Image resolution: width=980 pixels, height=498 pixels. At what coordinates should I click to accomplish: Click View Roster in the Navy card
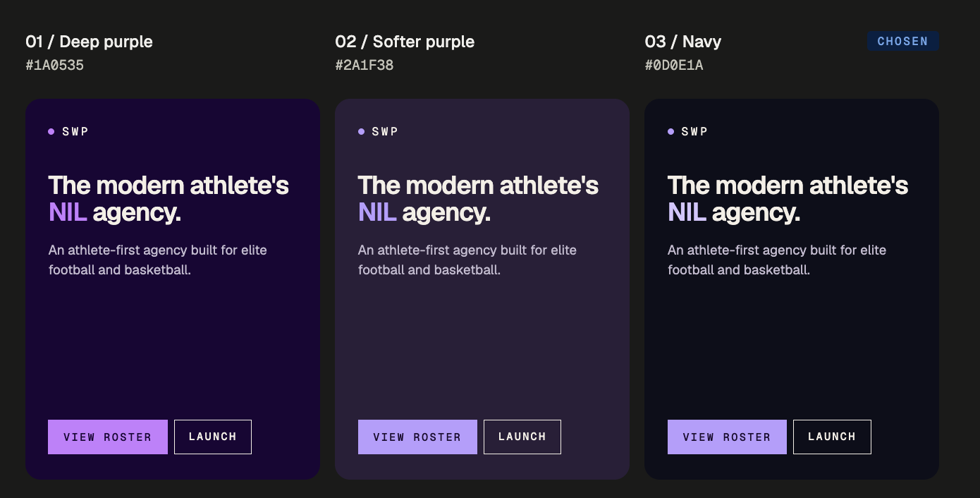tap(727, 437)
